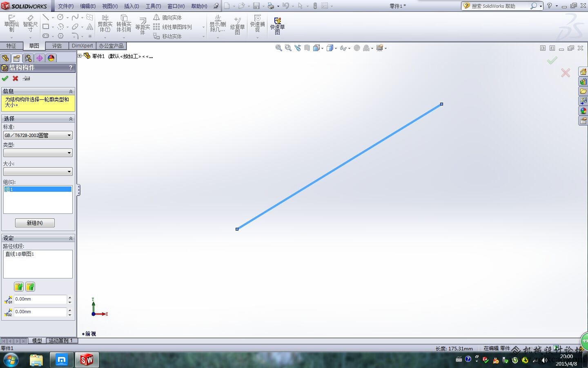Click Zoom to Area magnifier icon
Image resolution: width=588 pixels, height=368 pixels.
coord(288,48)
